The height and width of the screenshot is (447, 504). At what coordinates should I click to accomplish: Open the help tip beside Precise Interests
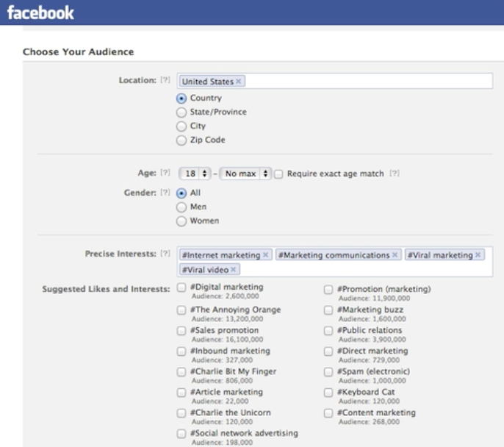165,254
